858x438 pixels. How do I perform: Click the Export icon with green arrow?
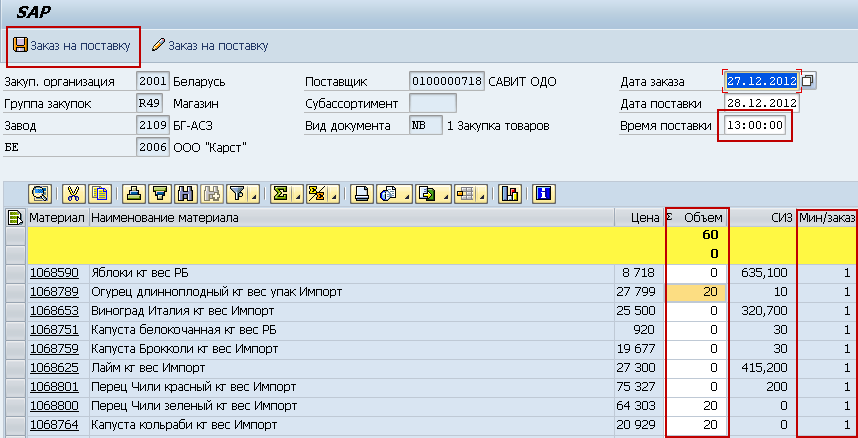coord(425,193)
